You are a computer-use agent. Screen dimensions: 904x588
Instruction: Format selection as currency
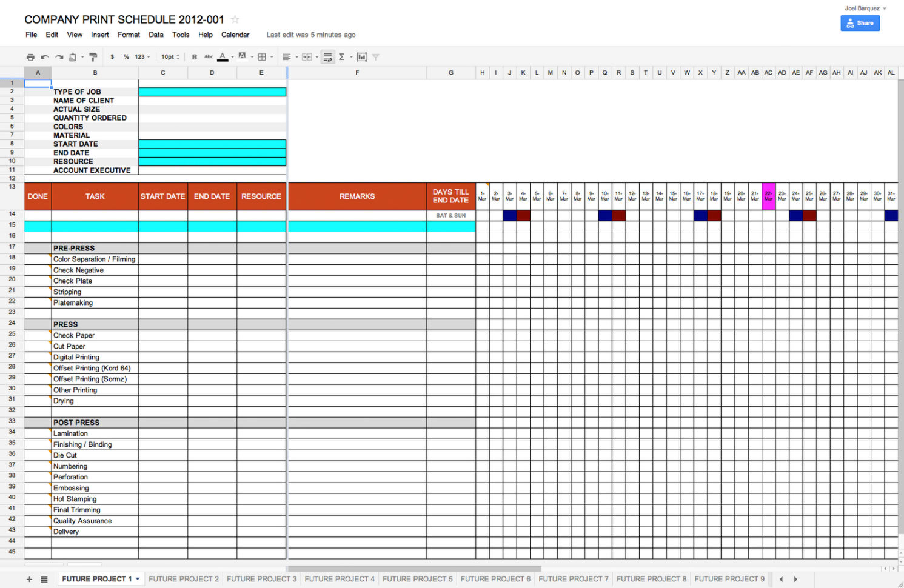click(112, 56)
